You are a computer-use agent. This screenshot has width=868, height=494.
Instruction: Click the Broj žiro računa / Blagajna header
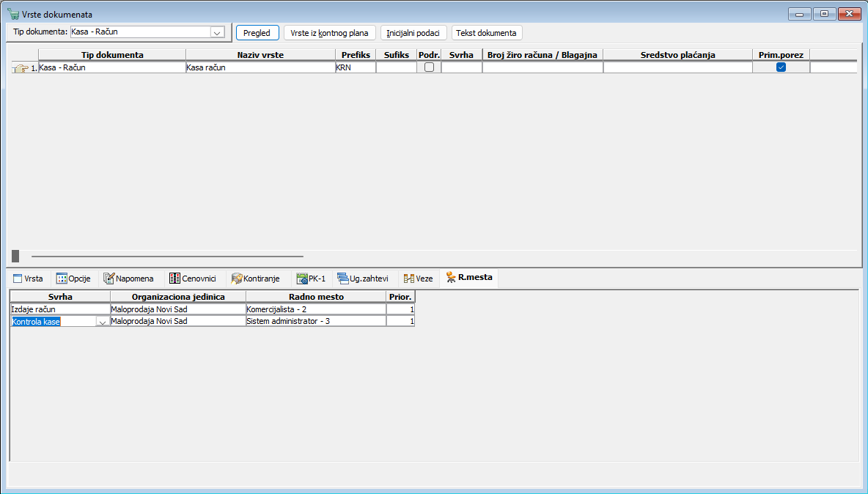pos(542,55)
